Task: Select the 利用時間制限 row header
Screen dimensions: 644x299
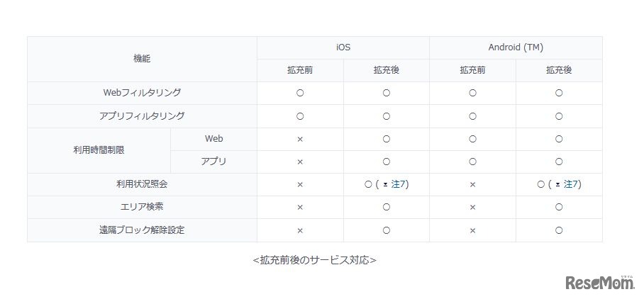Action: coord(99,150)
